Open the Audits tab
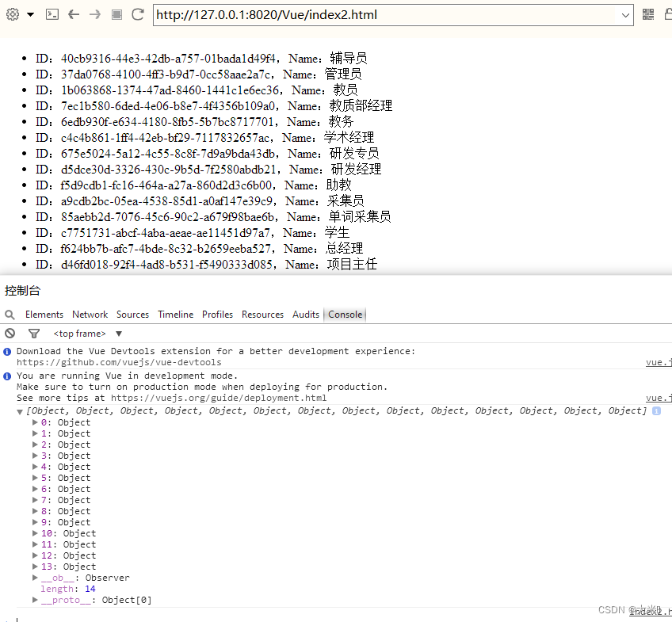Screen dimensions: 672x622 (306, 315)
